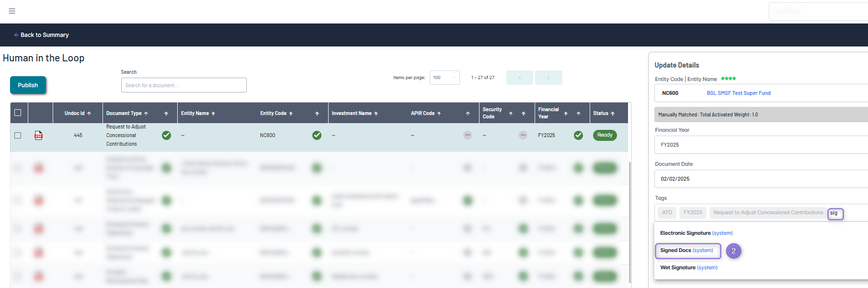Screen dimensions: 868x288
Task: Click the Publish button
Action: (x=28, y=85)
